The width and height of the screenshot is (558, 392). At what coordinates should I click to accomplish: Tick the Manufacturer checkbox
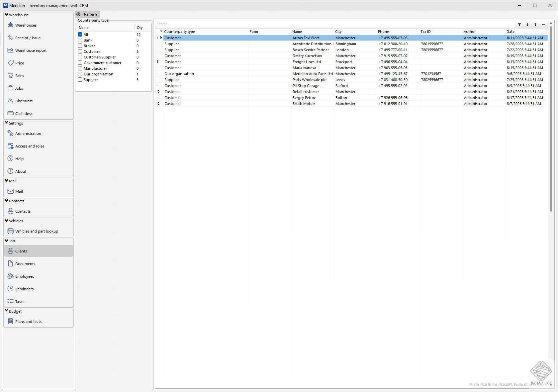80,68
